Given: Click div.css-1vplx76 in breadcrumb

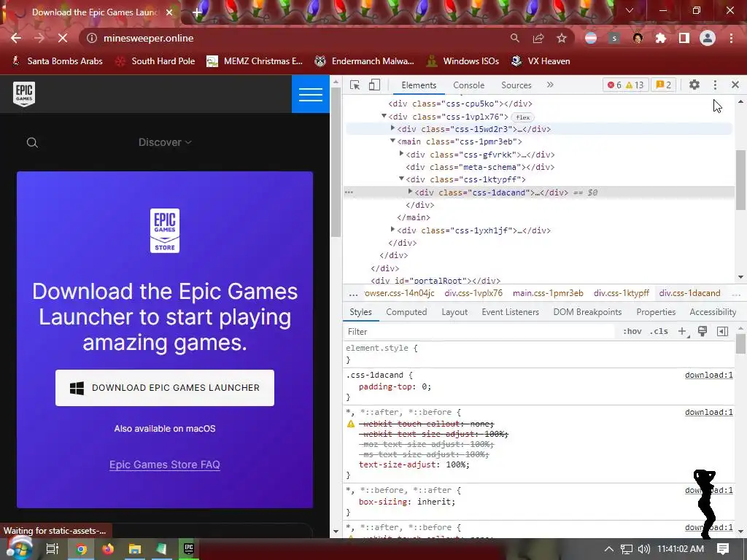Looking at the screenshot, I should (x=473, y=293).
